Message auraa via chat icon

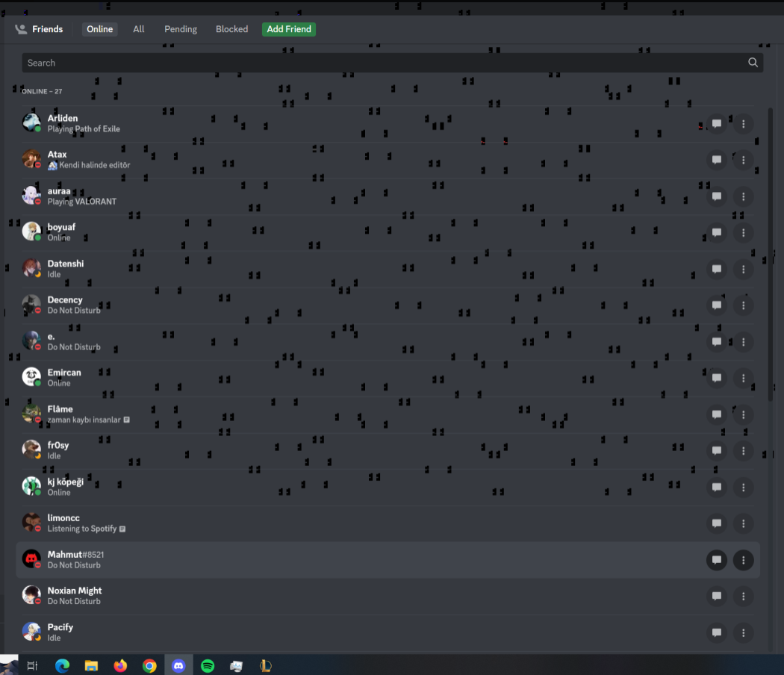(x=717, y=196)
